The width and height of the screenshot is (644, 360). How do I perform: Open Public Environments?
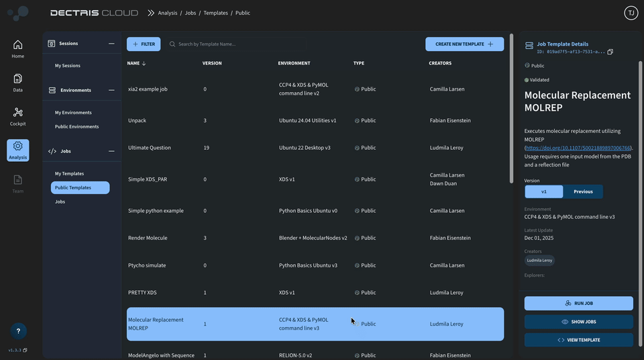76,126
